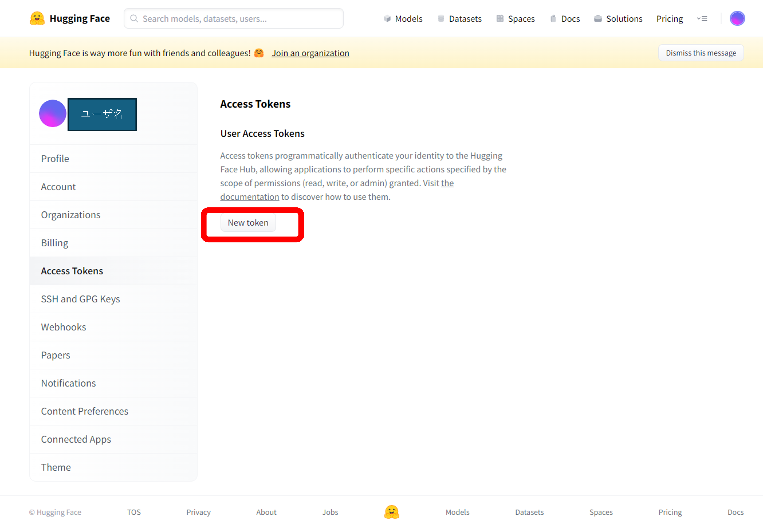The width and height of the screenshot is (763, 532).
Task: Click the Models cube icon in navbar
Action: [x=387, y=19]
